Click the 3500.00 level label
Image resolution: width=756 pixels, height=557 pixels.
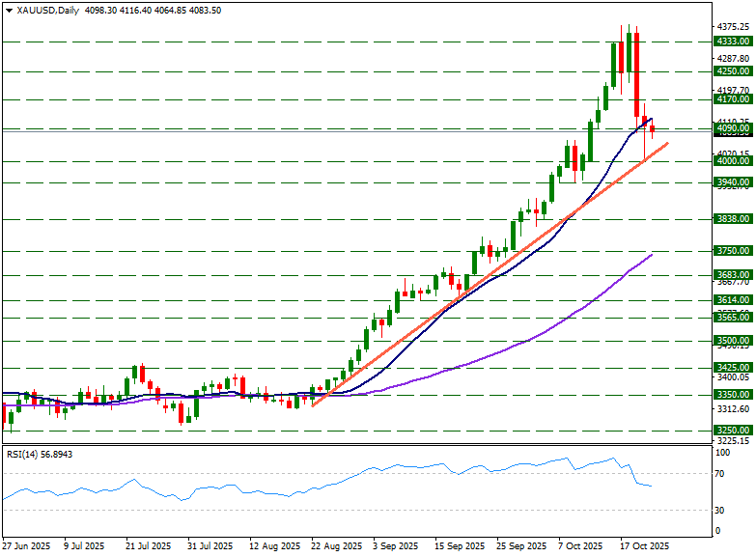tap(733, 341)
